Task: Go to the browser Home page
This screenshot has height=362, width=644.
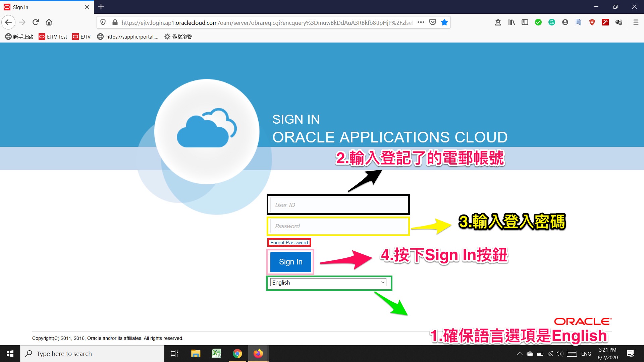Action: [x=49, y=22]
